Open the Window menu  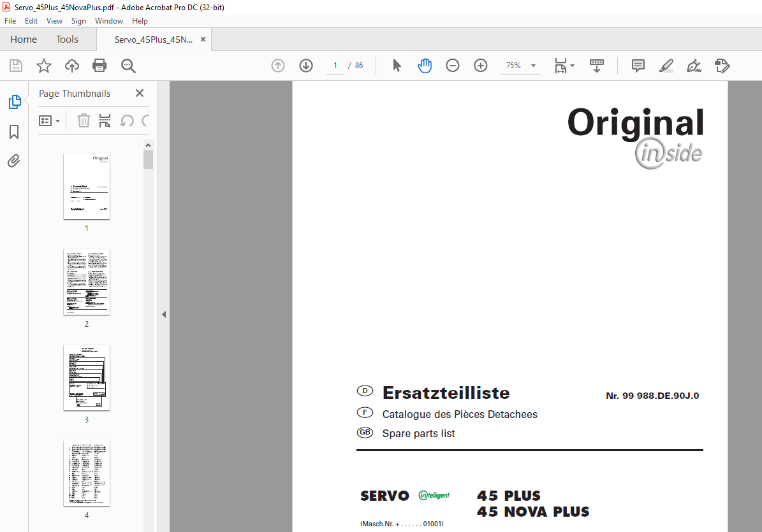point(109,21)
